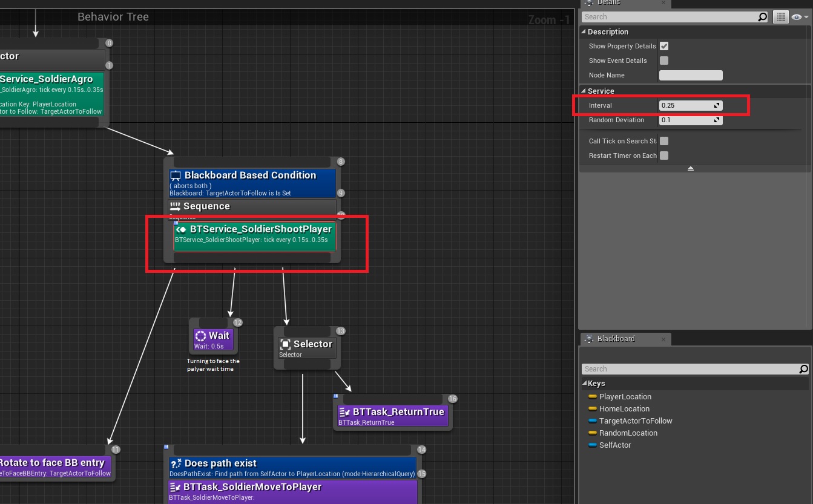
Task: Switch to the Blackboard tab
Action: 616,339
